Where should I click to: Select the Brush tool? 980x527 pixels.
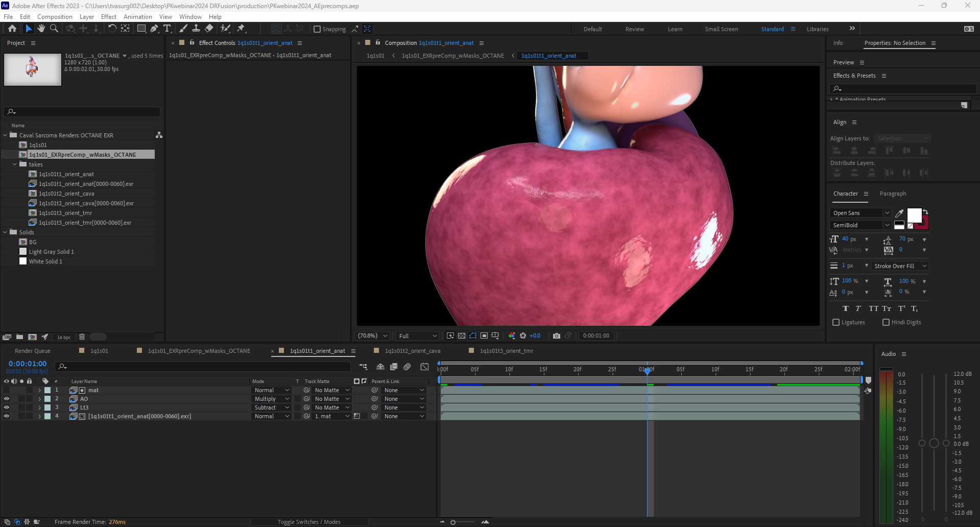183,29
